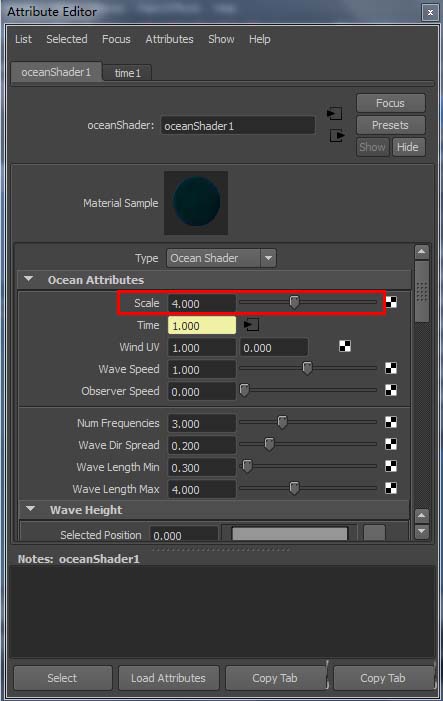
Task: Click the Num Frequencies map checker icon
Action: [x=391, y=422]
